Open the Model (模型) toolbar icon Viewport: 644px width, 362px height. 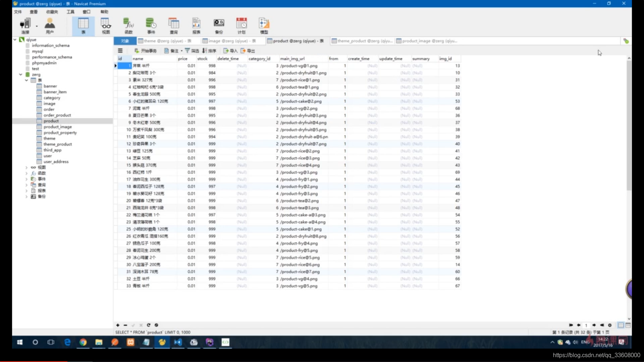(x=264, y=26)
